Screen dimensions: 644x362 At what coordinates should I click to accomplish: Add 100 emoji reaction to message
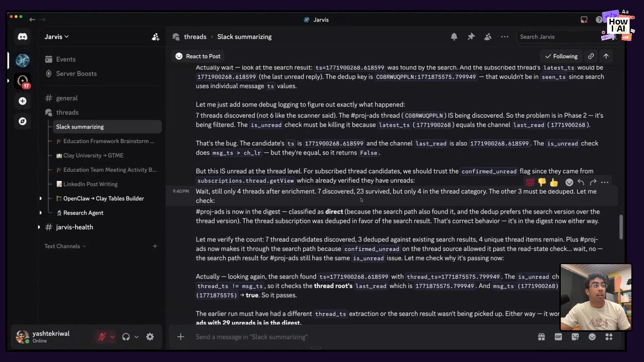coord(530,182)
